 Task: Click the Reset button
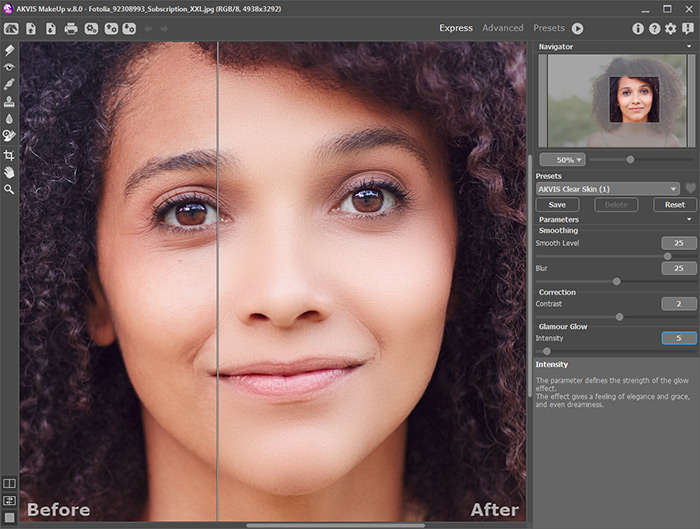click(675, 204)
